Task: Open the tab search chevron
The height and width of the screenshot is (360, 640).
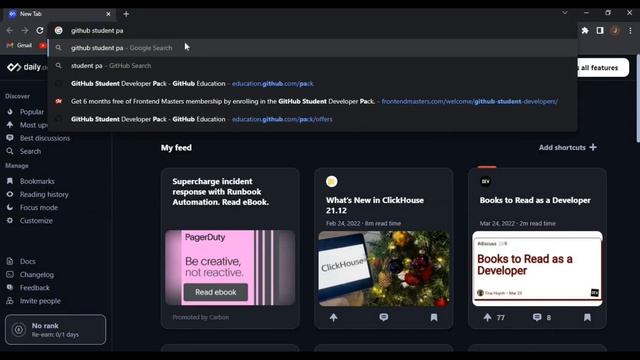Action: tap(565, 13)
